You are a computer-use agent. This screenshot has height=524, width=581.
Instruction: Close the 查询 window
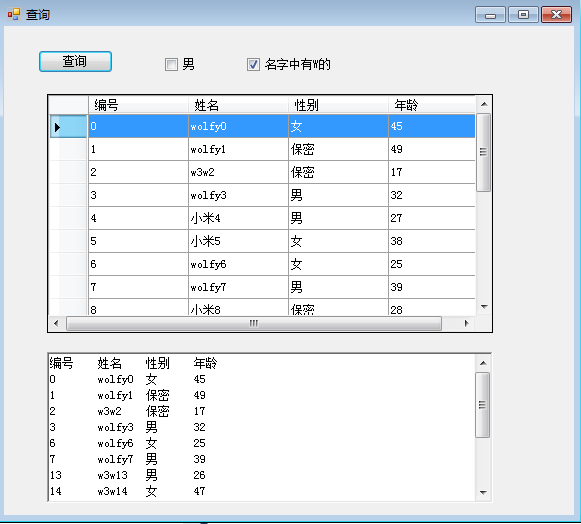coord(556,15)
